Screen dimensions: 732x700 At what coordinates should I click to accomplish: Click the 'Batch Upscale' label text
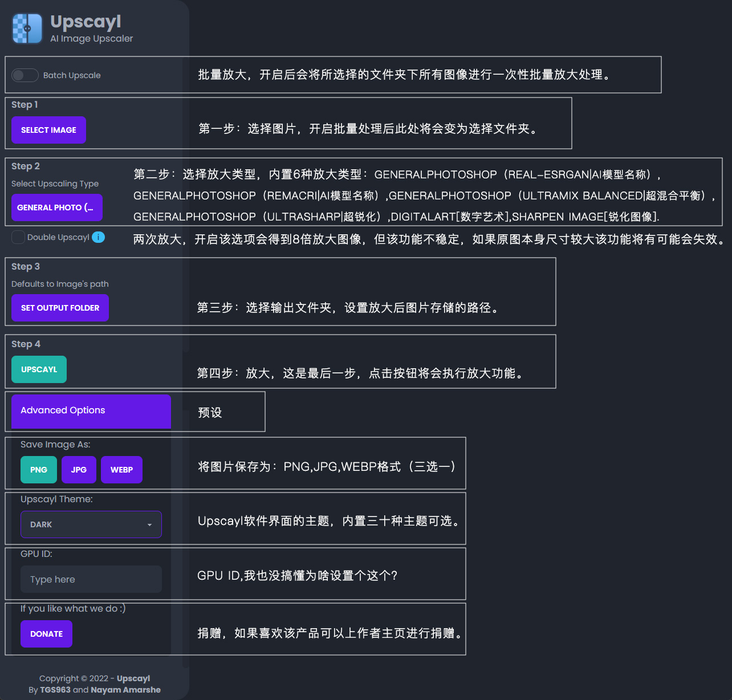(72, 75)
